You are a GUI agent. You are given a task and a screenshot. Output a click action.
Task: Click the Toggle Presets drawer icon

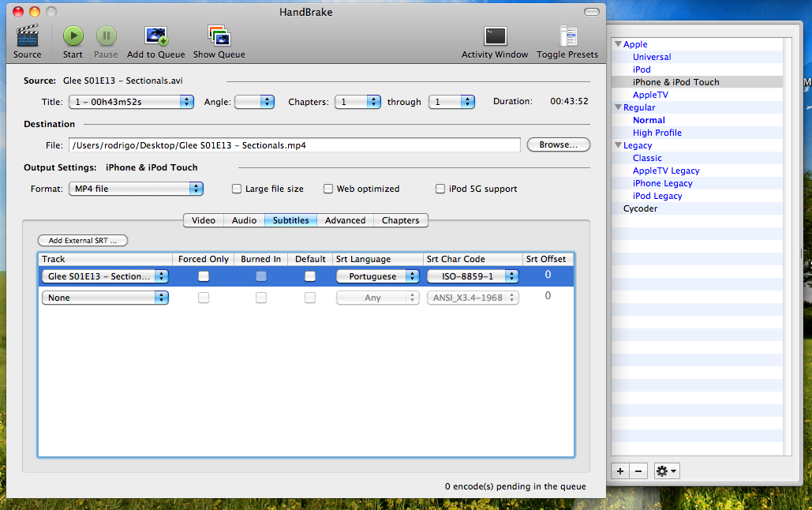point(568,36)
